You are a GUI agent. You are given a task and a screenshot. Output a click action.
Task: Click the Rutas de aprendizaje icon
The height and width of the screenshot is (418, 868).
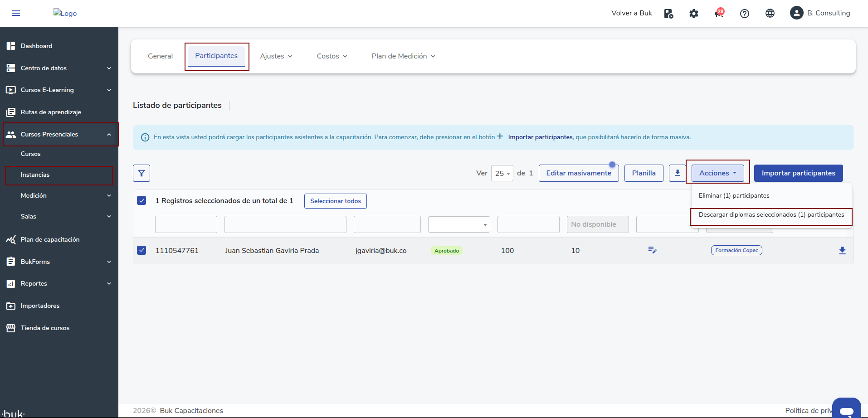click(x=11, y=112)
